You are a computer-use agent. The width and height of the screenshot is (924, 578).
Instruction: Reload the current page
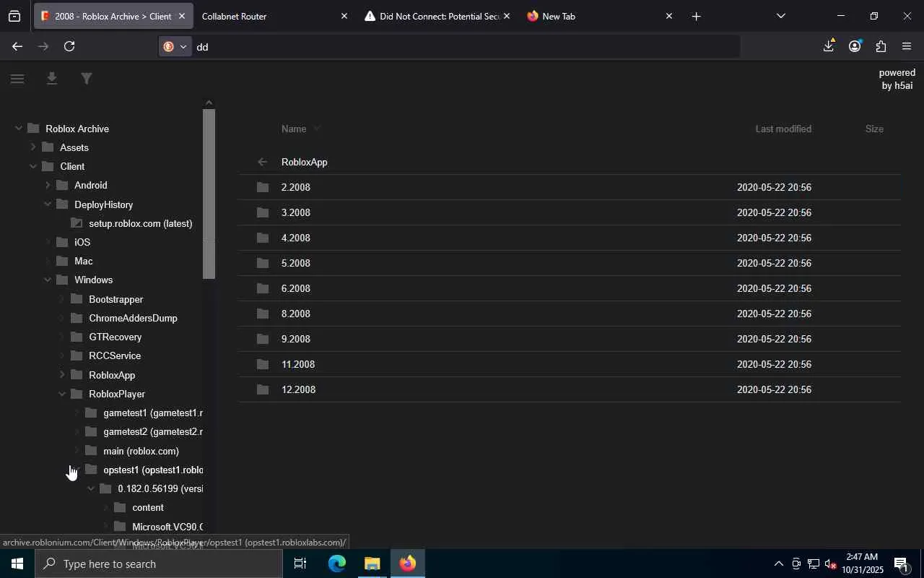tap(69, 46)
